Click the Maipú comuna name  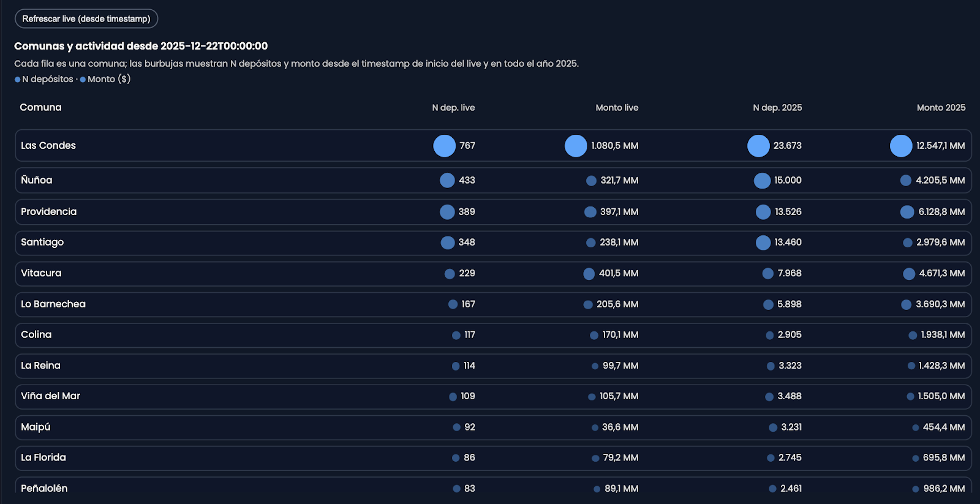pos(36,427)
